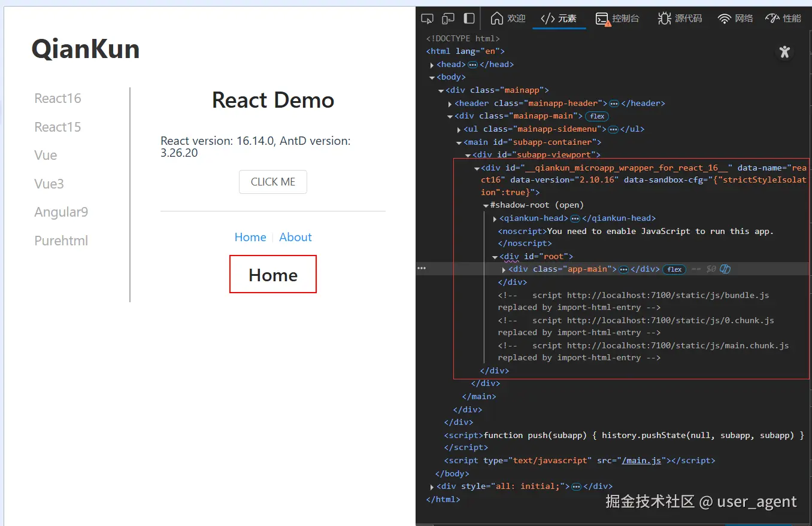Expand the head element node

point(432,65)
